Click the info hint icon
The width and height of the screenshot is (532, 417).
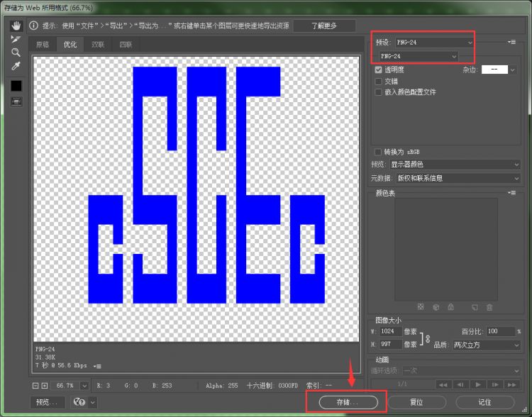33,26
